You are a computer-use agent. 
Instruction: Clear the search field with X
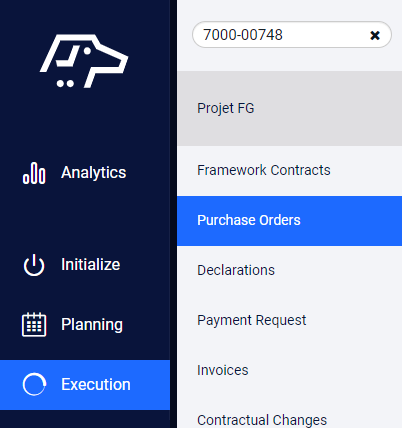coord(375,35)
